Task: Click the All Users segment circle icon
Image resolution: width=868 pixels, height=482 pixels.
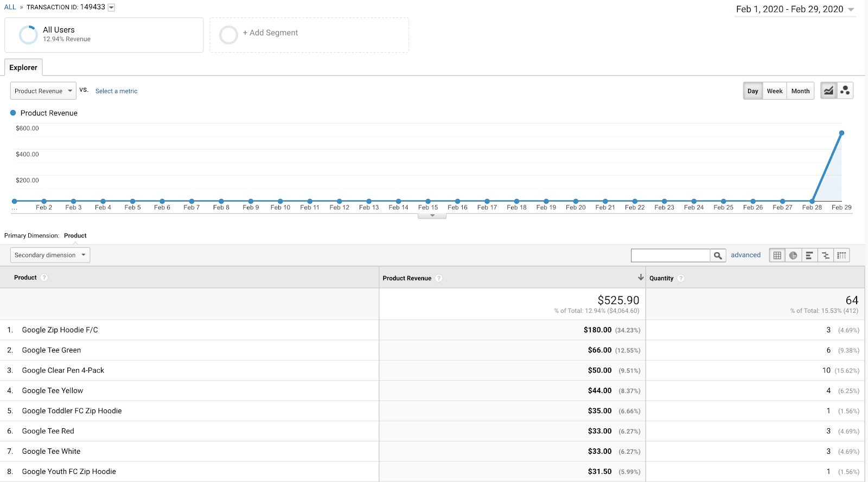Action: 28,35
